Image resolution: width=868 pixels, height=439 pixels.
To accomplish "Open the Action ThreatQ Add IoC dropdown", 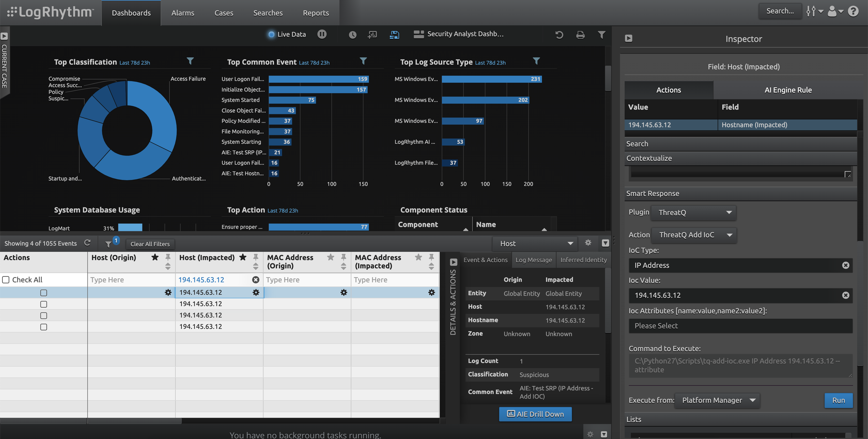I will tap(694, 235).
